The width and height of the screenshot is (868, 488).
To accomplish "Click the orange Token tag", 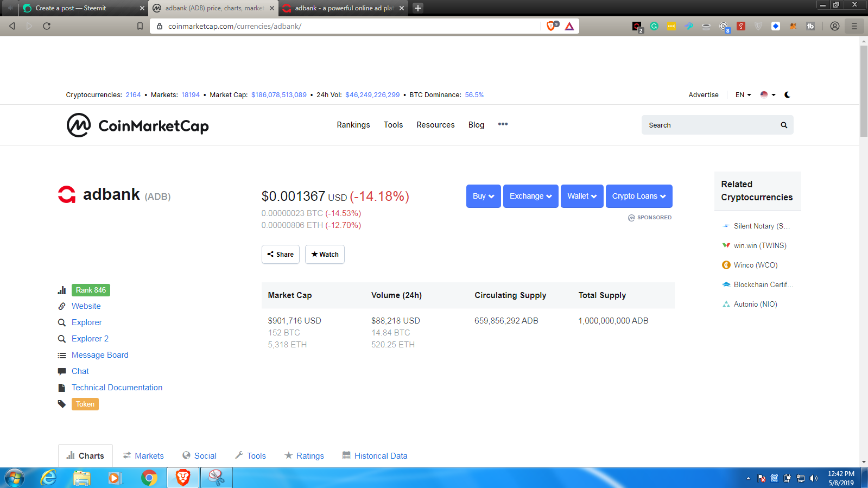I will pos(85,404).
